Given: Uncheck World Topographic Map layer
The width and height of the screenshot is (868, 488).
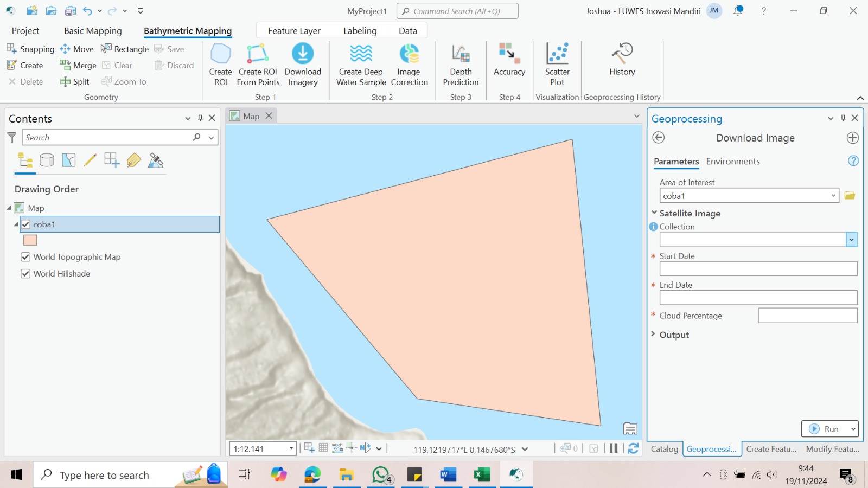Looking at the screenshot, I should tap(25, 257).
